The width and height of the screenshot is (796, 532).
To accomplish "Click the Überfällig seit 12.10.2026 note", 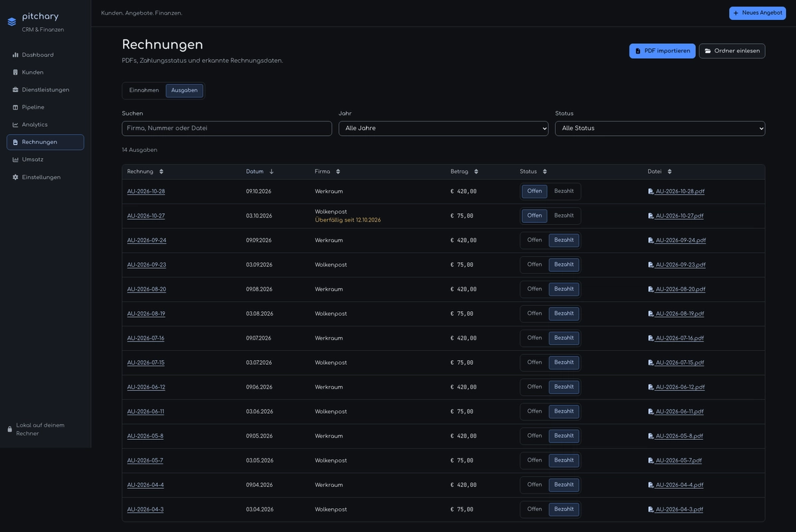I will pos(348,220).
